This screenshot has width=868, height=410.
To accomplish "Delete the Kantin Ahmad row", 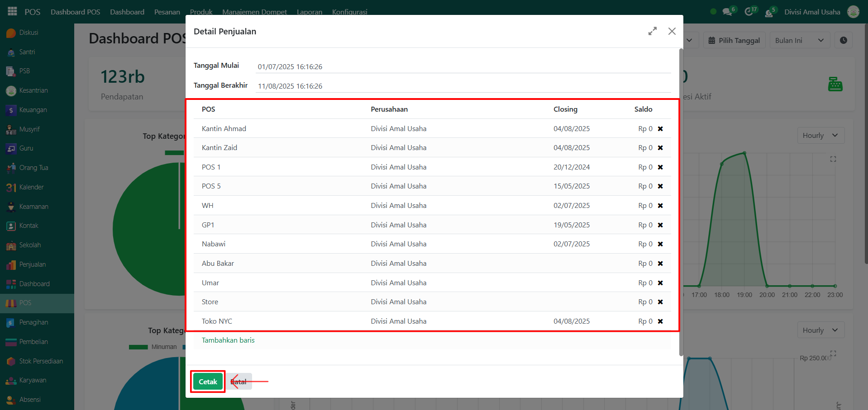I will 660,129.
